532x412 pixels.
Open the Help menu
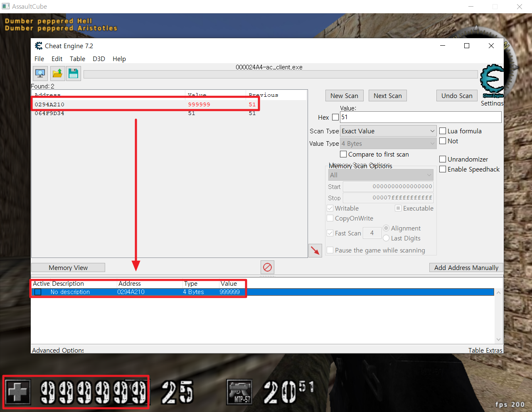click(x=119, y=59)
